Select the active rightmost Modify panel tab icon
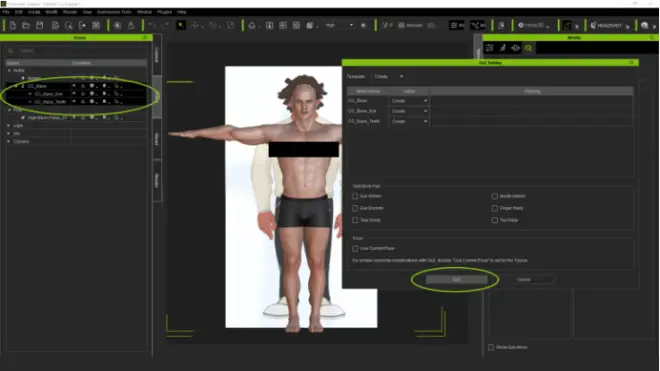 528,48
